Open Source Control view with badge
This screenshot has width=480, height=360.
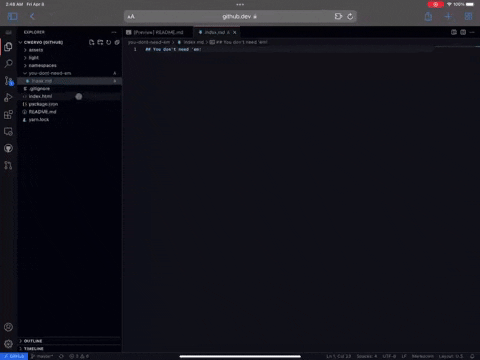coord(9,81)
